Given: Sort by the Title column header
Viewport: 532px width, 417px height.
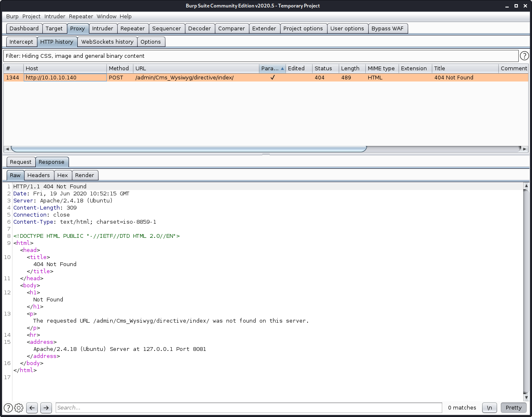Looking at the screenshot, I should click(465, 69).
